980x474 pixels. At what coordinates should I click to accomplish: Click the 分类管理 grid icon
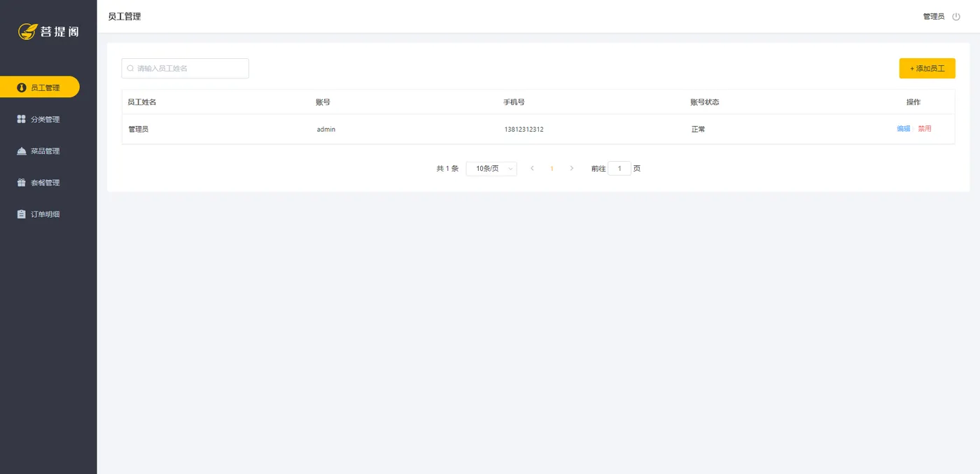(x=21, y=119)
